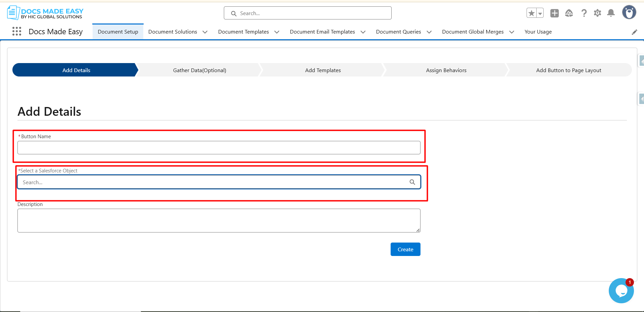Open the Global Actions plus icon
This screenshot has width=644, height=312.
(x=554, y=13)
